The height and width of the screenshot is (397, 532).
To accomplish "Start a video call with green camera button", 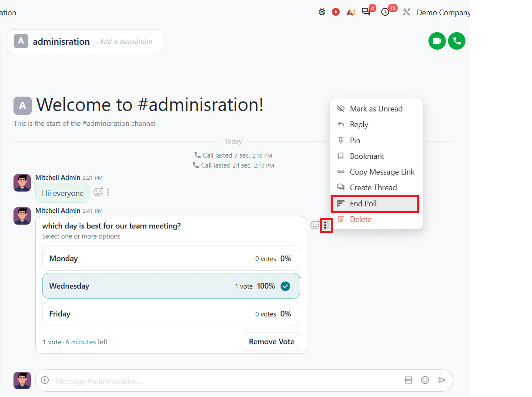I will click(x=437, y=41).
